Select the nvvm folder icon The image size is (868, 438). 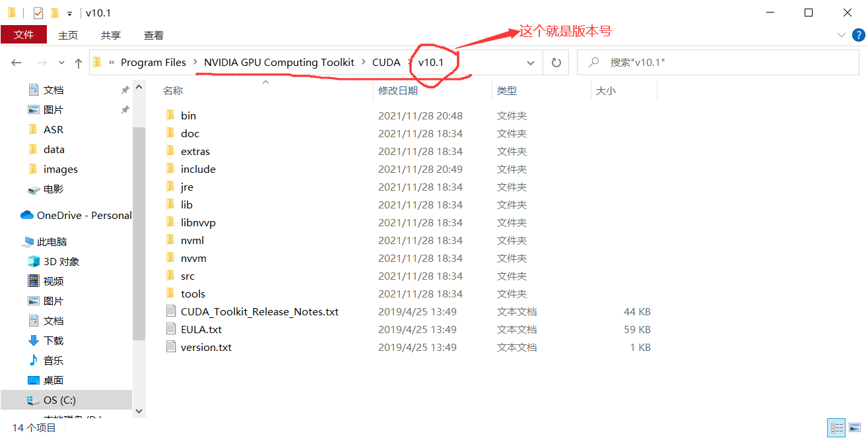click(170, 258)
